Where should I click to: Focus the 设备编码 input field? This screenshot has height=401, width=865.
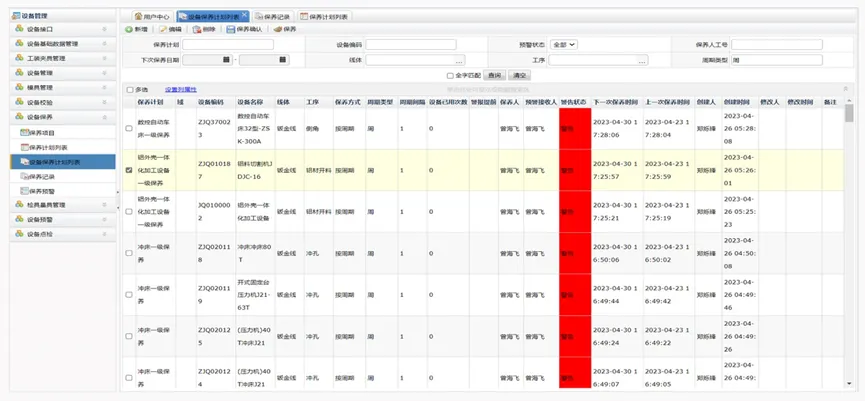[x=410, y=45]
